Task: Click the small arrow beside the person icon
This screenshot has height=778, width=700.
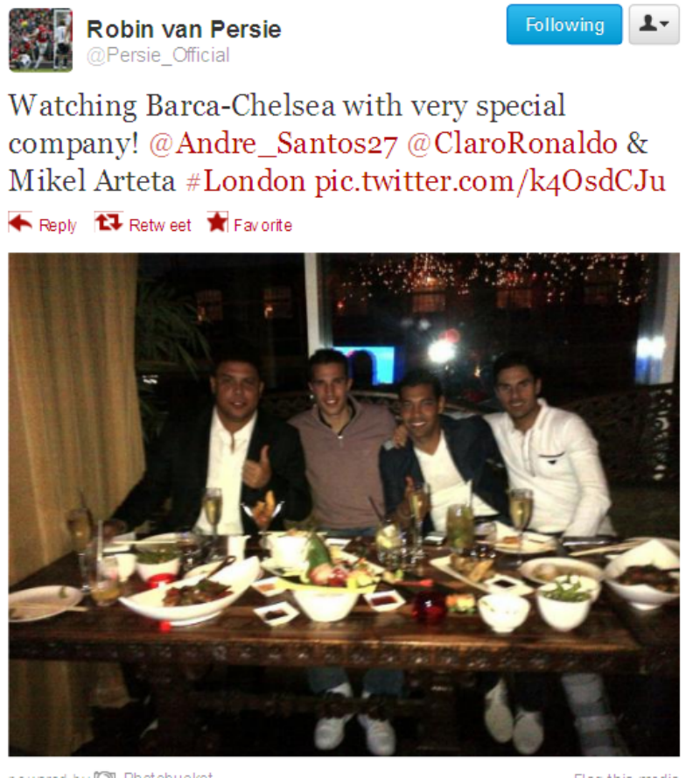Action: click(x=665, y=24)
